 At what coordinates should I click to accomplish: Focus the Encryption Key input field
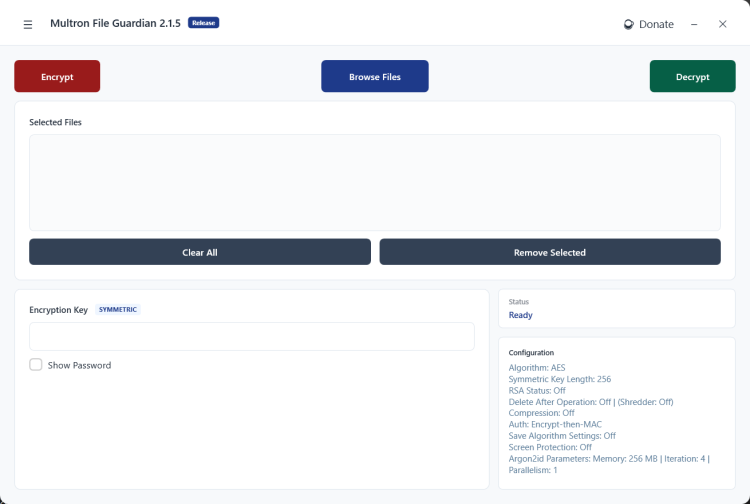tap(251, 336)
